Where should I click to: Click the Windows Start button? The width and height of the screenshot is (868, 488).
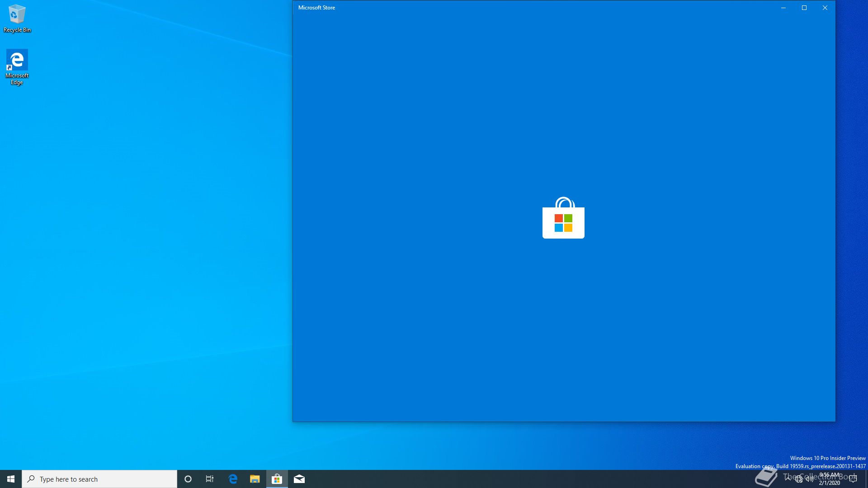point(11,479)
